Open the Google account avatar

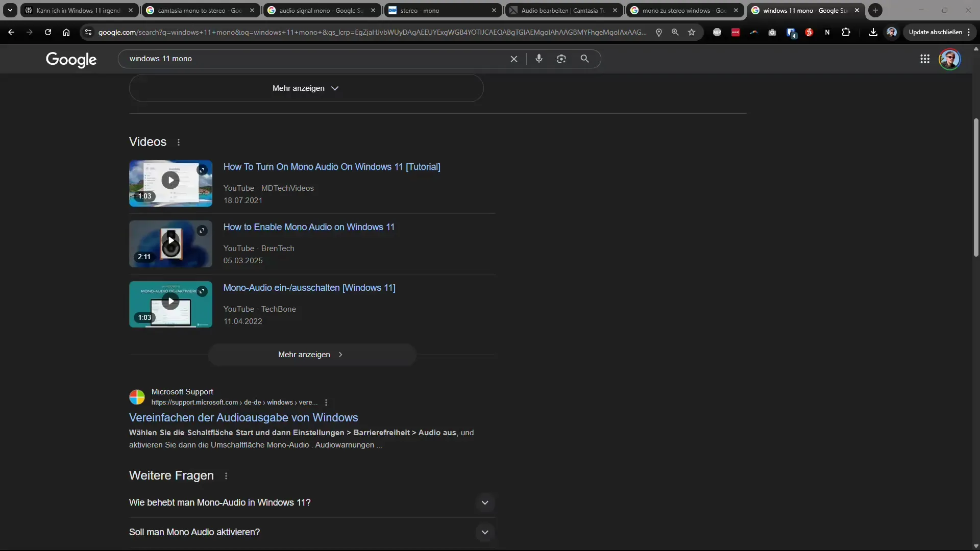coord(950,59)
